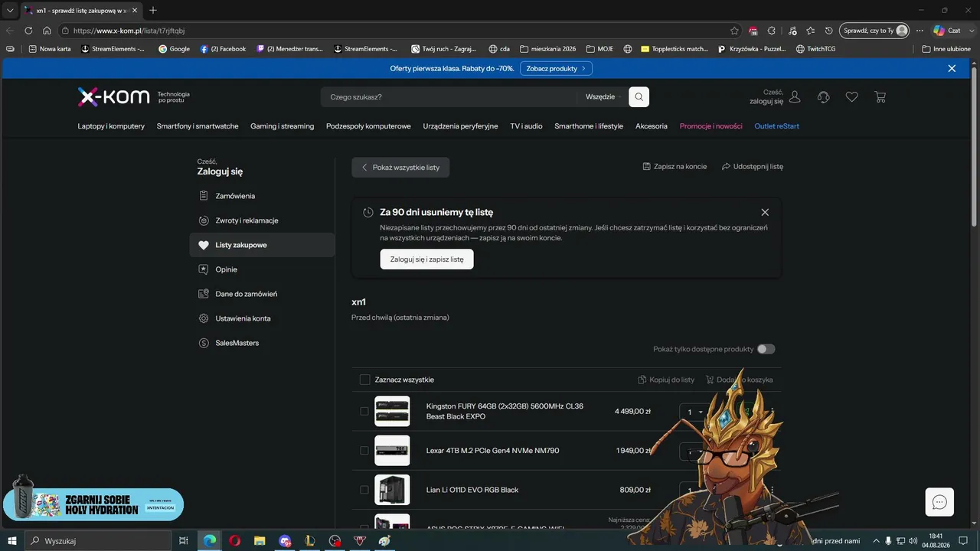Expand the Wszędzie search scope dropdown
The image size is (980, 551).
pyautogui.click(x=603, y=97)
